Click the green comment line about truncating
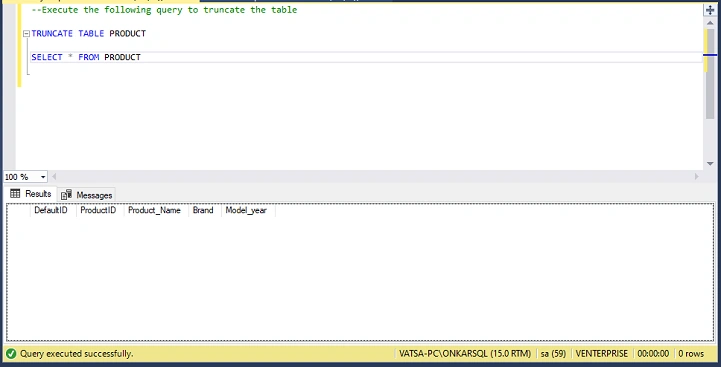Image resolution: width=721 pixels, height=367 pixels. point(164,10)
